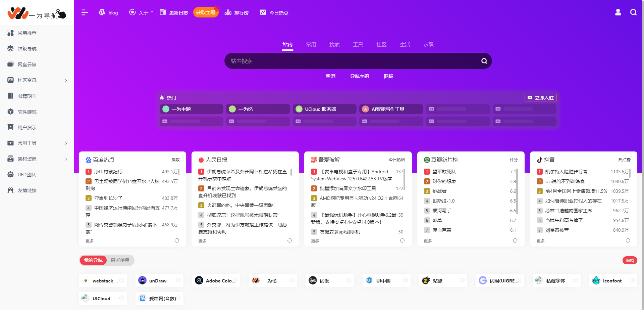Open blog in the top navigation
Viewport: 644px width, 310px height.
(108, 12)
